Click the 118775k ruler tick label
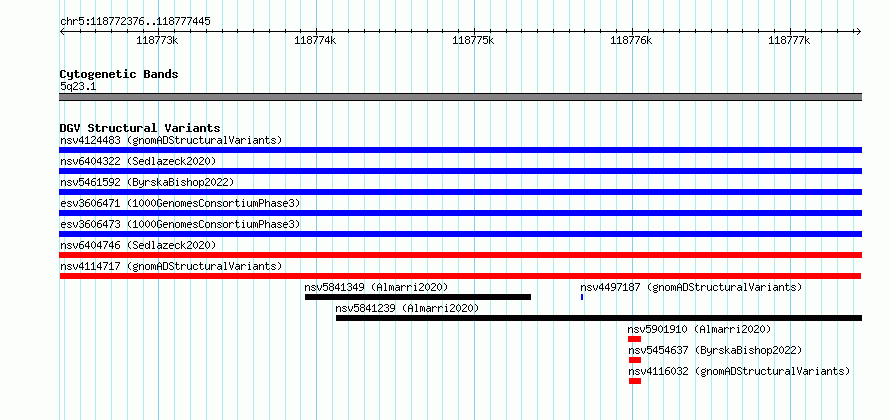Viewport: 890px width, 420px height. (473, 40)
